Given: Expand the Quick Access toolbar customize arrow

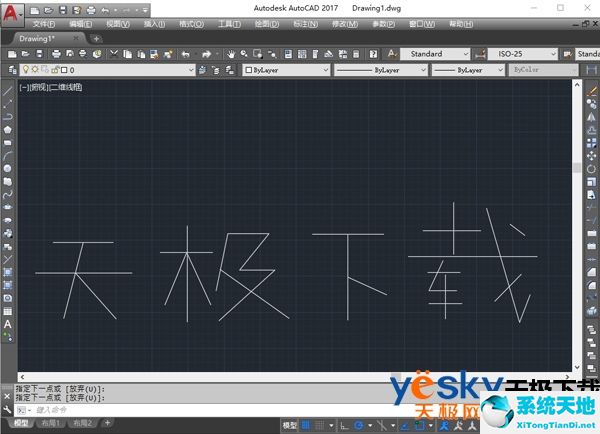Looking at the screenshot, I should [x=145, y=10].
